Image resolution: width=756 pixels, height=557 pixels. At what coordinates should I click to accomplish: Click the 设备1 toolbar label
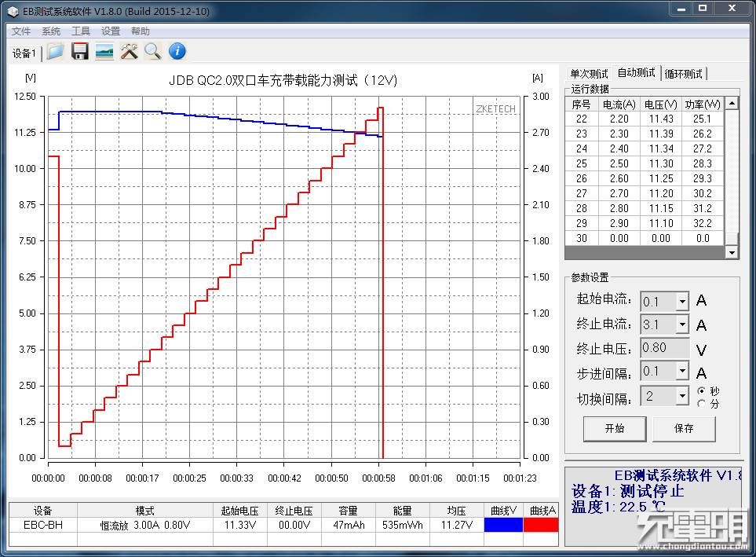24,53
